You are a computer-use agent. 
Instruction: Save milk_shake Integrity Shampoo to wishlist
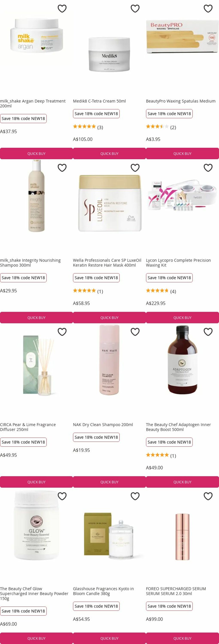coord(62,168)
